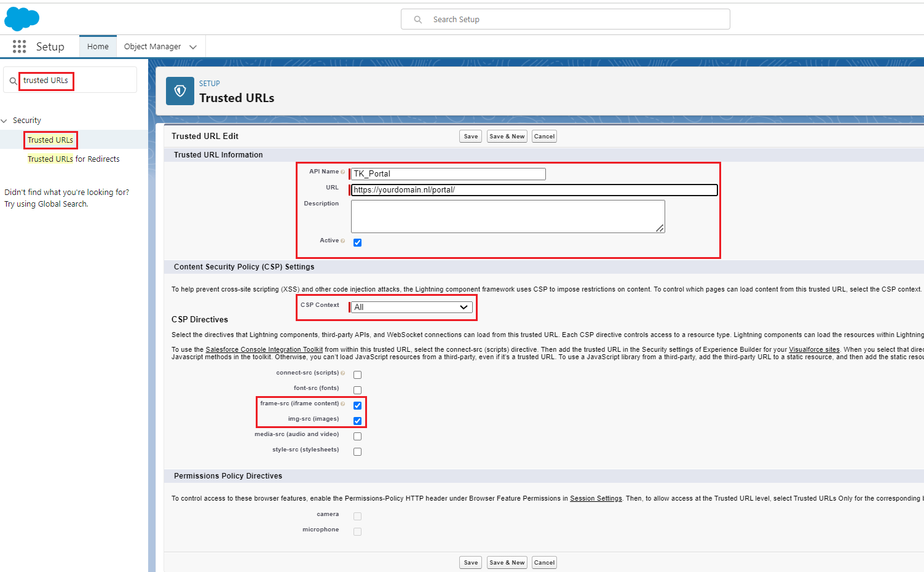
Task: Click the top Save button
Action: (471, 137)
